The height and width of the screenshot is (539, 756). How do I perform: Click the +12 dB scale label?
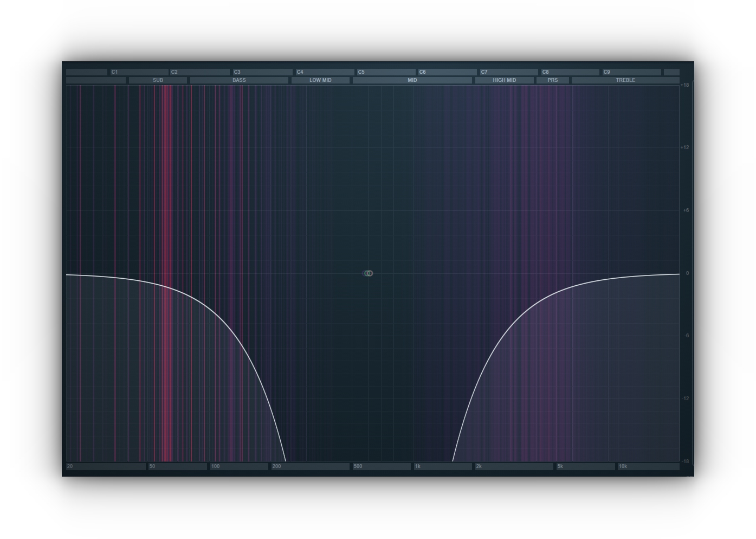pyautogui.click(x=685, y=147)
